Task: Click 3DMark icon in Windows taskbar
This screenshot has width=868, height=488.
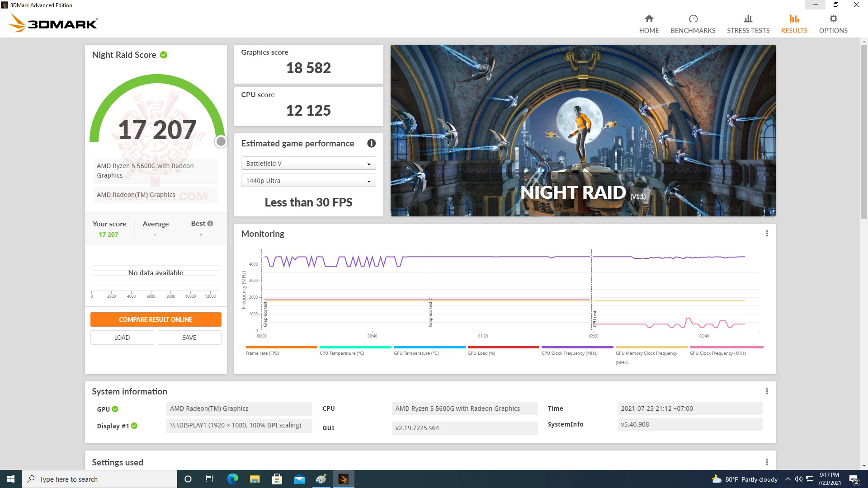Action: coord(343,479)
